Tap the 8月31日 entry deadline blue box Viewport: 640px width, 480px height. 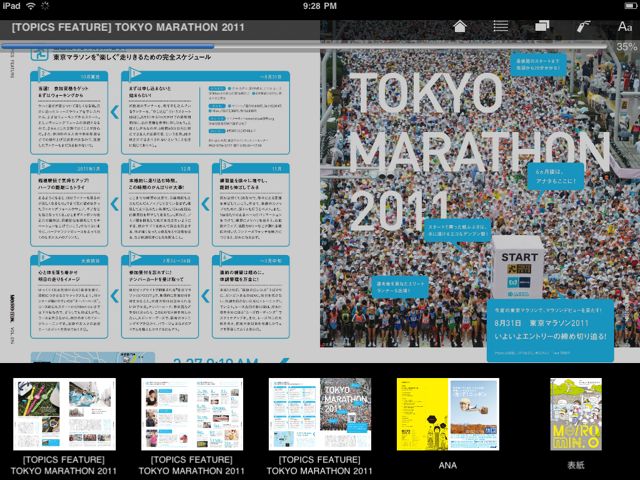click(x=550, y=331)
